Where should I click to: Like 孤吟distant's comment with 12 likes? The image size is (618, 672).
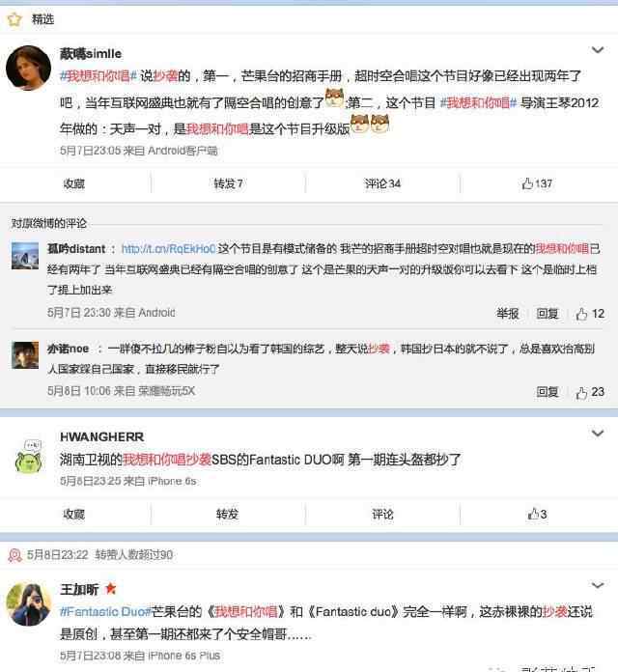(590, 314)
